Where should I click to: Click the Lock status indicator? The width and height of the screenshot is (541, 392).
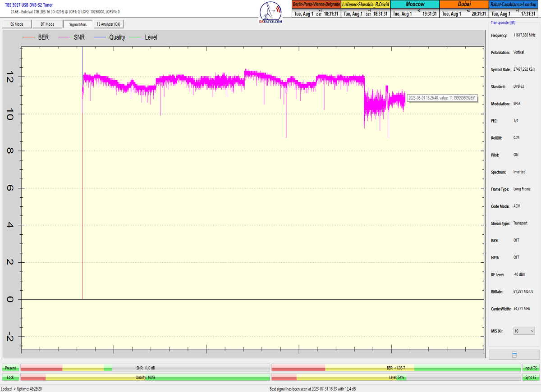10,377
